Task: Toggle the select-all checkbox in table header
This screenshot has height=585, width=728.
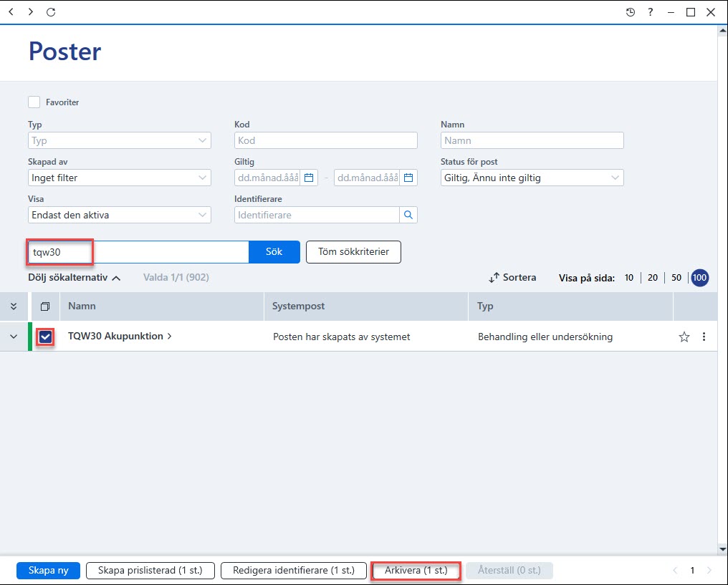Action: tap(45, 306)
